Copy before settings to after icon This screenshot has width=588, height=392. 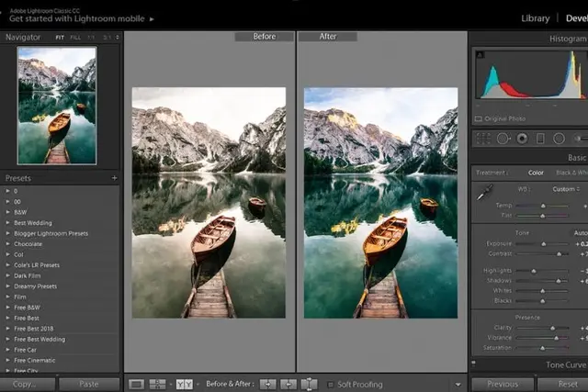coord(267,384)
